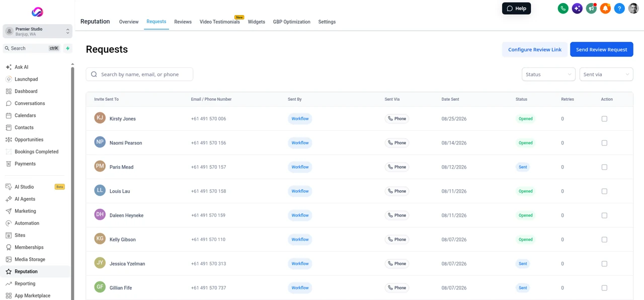Click date 08/25/2026
This screenshot has width=644, height=300.
(x=454, y=119)
